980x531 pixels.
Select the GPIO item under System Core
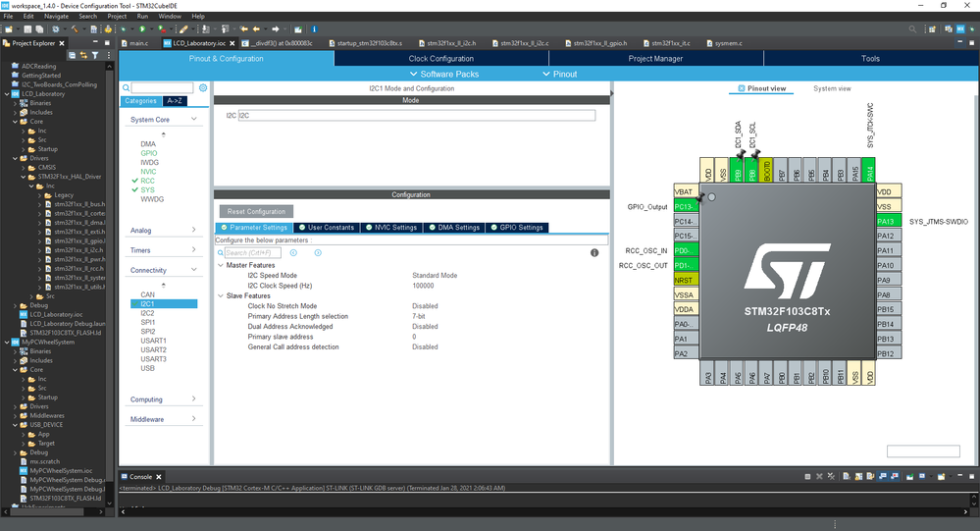tap(149, 153)
